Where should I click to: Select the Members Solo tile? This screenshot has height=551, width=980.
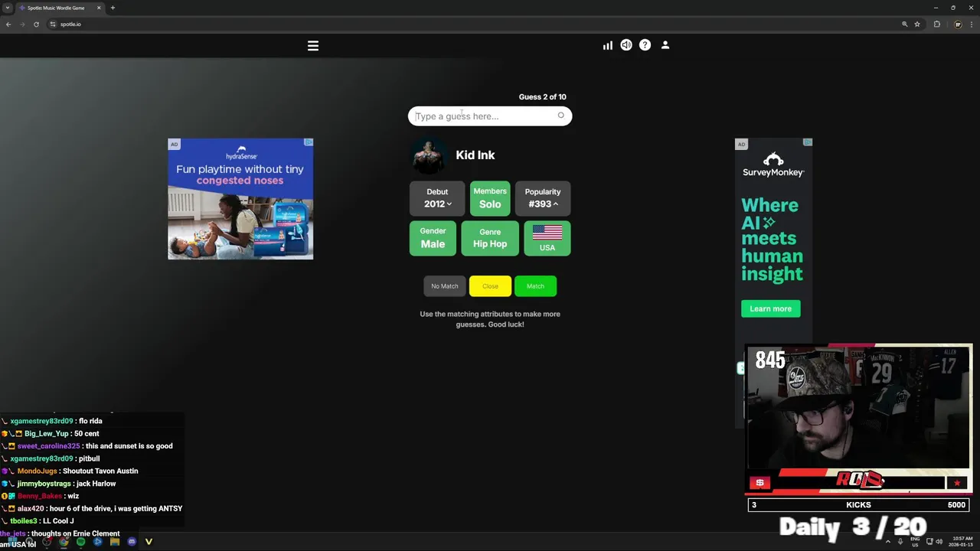tap(490, 198)
